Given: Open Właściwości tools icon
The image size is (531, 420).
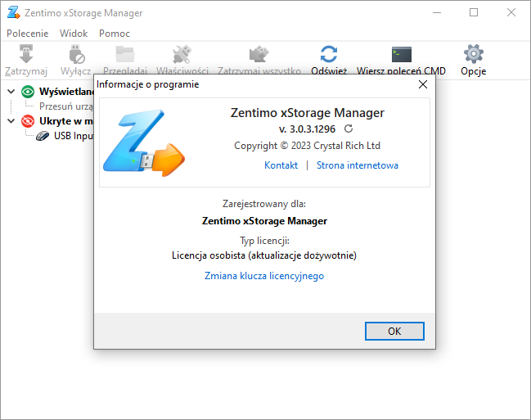Looking at the screenshot, I should (182, 54).
